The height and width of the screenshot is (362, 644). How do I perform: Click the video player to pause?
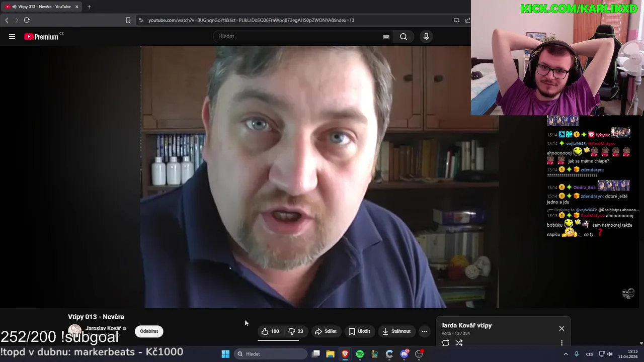tap(319, 176)
